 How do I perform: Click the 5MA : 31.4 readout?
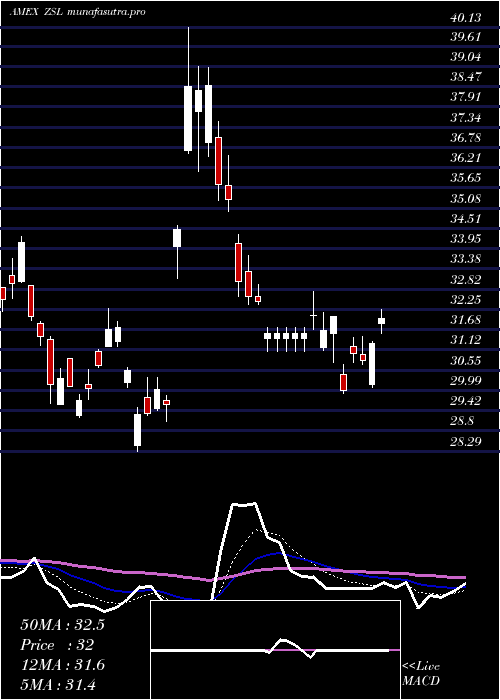click(58, 684)
